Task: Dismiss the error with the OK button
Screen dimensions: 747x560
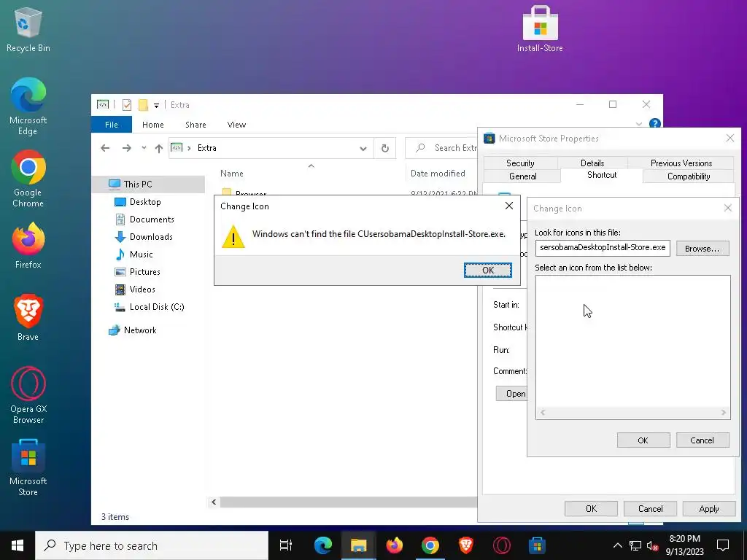Action: [x=488, y=270]
